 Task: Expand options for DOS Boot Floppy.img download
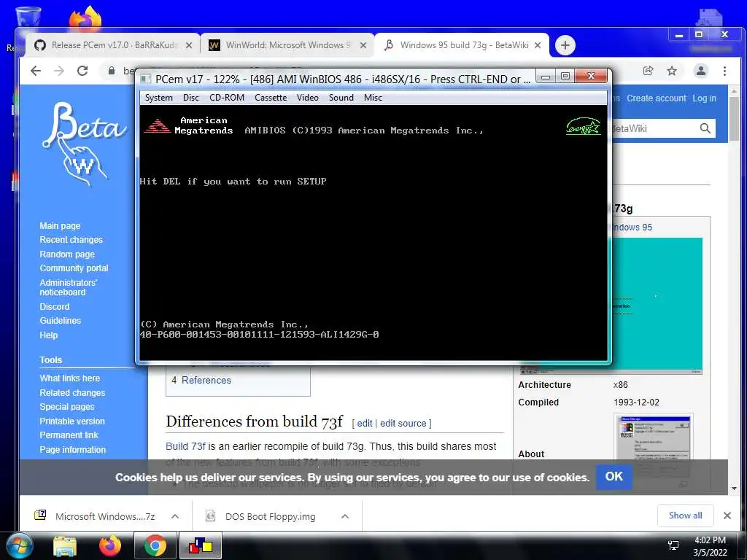pyautogui.click(x=345, y=516)
